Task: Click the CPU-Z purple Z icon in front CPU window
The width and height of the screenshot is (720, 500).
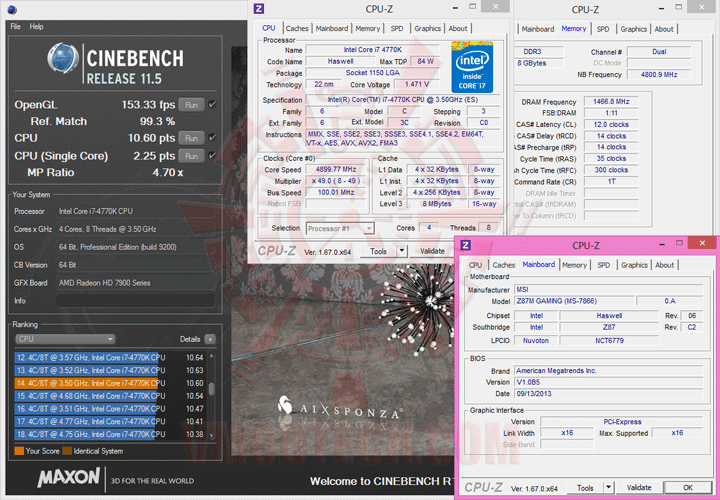Action: pos(259,9)
